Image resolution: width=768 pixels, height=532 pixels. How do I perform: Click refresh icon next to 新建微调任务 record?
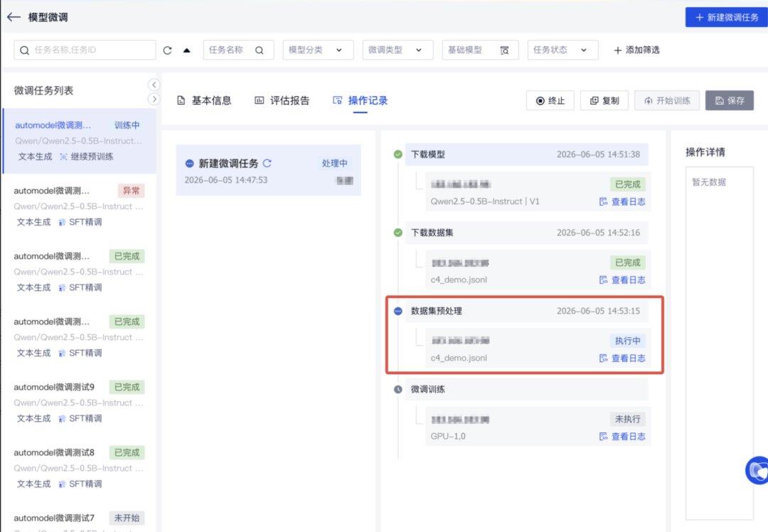coord(267,163)
